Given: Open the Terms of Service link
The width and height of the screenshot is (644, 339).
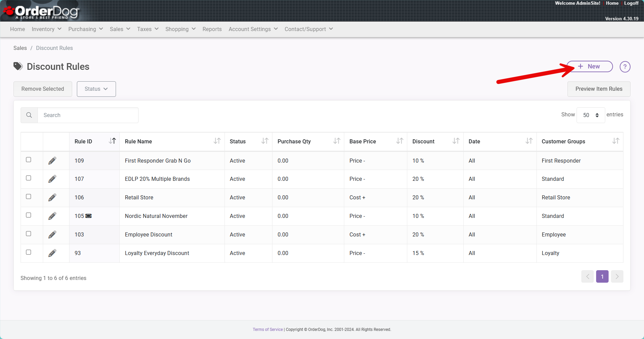Looking at the screenshot, I should point(268,330).
